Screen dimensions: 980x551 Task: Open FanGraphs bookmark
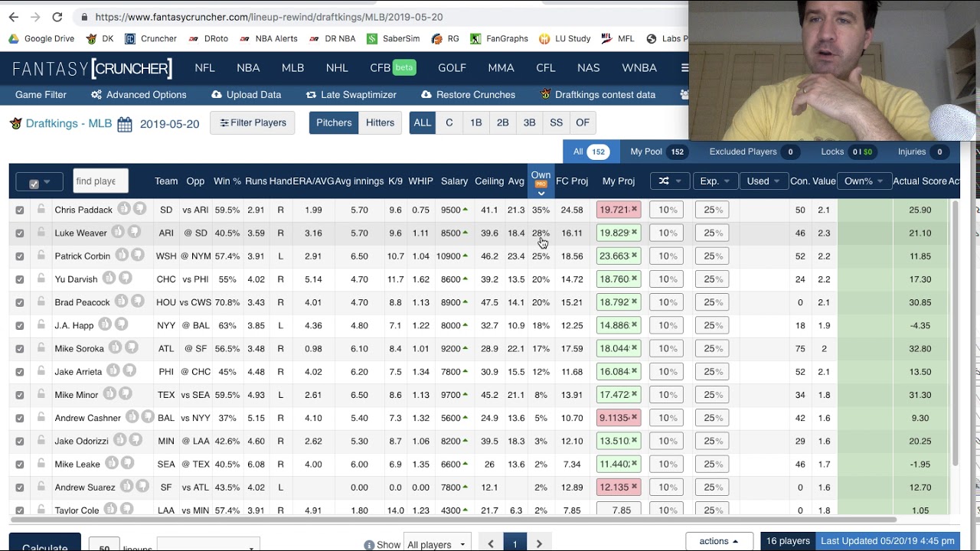click(499, 38)
